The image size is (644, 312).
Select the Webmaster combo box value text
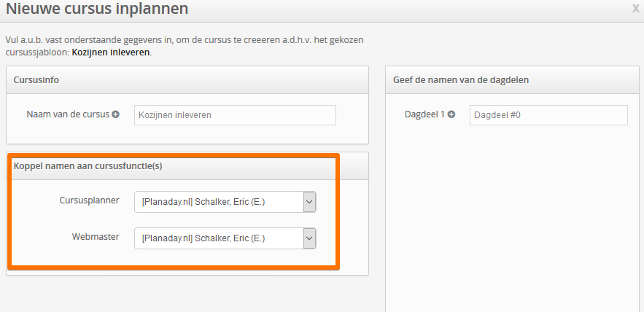click(x=203, y=238)
